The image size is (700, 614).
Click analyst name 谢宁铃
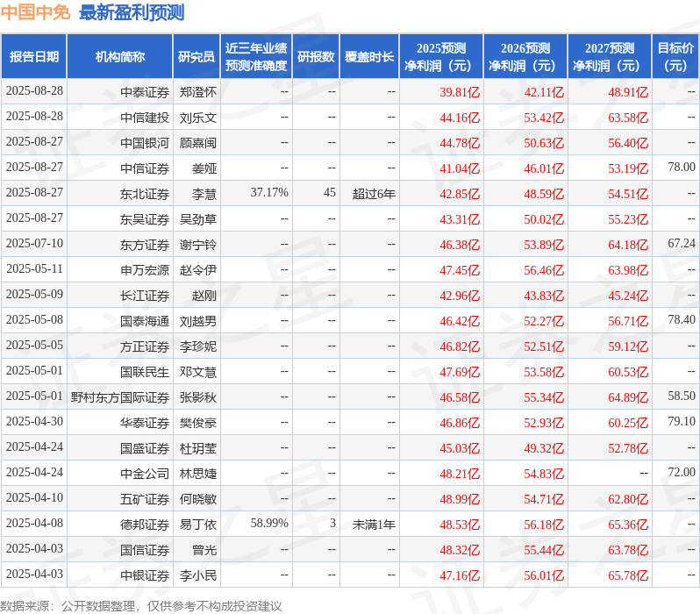click(198, 245)
